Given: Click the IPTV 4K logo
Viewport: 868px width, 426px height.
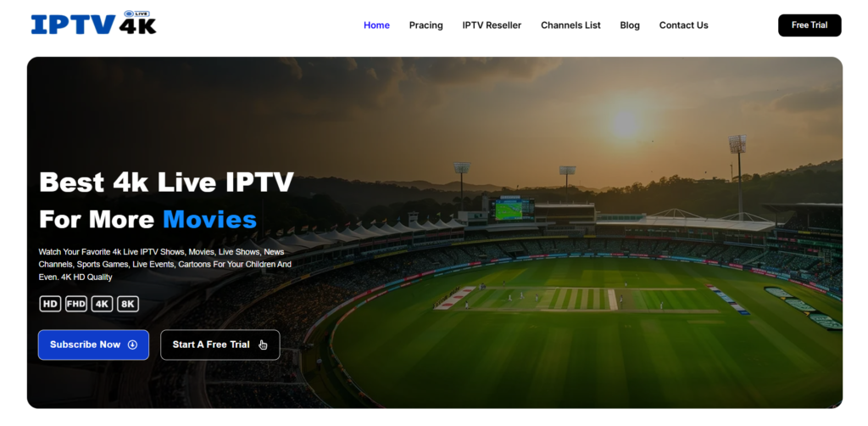Looking at the screenshot, I should [x=93, y=24].
